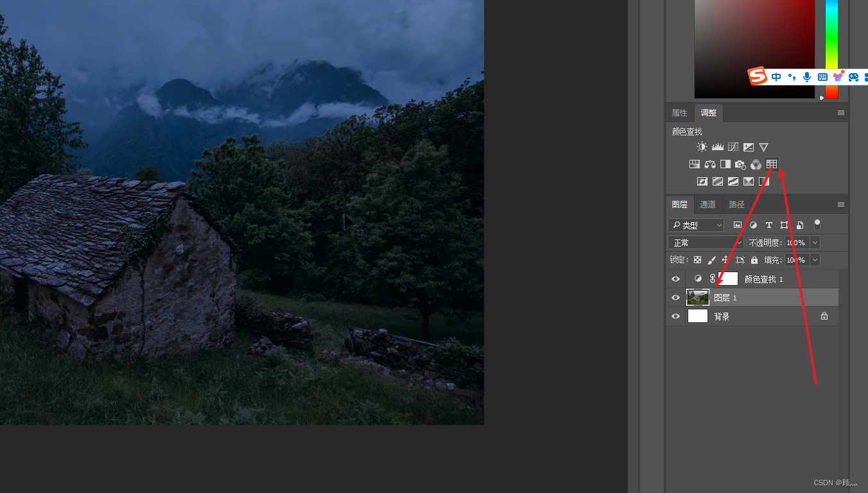Add a Hue/Saturation adjustment layer
The image size is (868, 493).
[x=694, y=164]
